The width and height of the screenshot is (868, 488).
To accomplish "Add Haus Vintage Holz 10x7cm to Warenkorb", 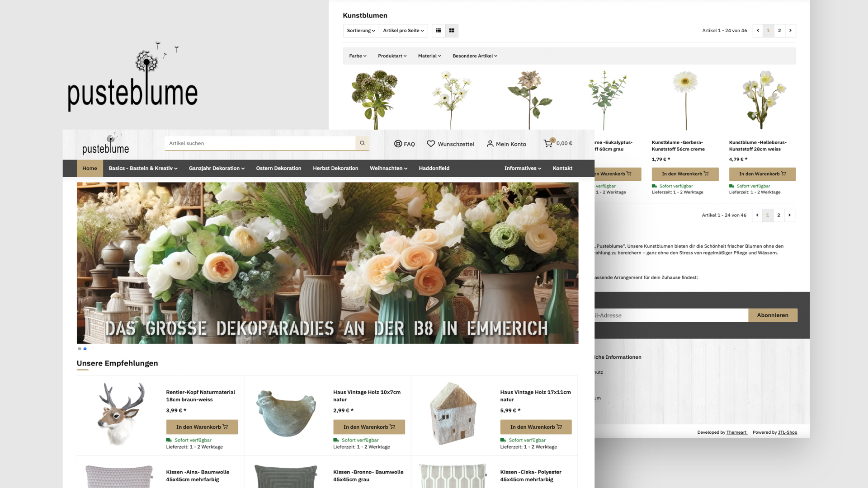I will click(x=369, y=427).
